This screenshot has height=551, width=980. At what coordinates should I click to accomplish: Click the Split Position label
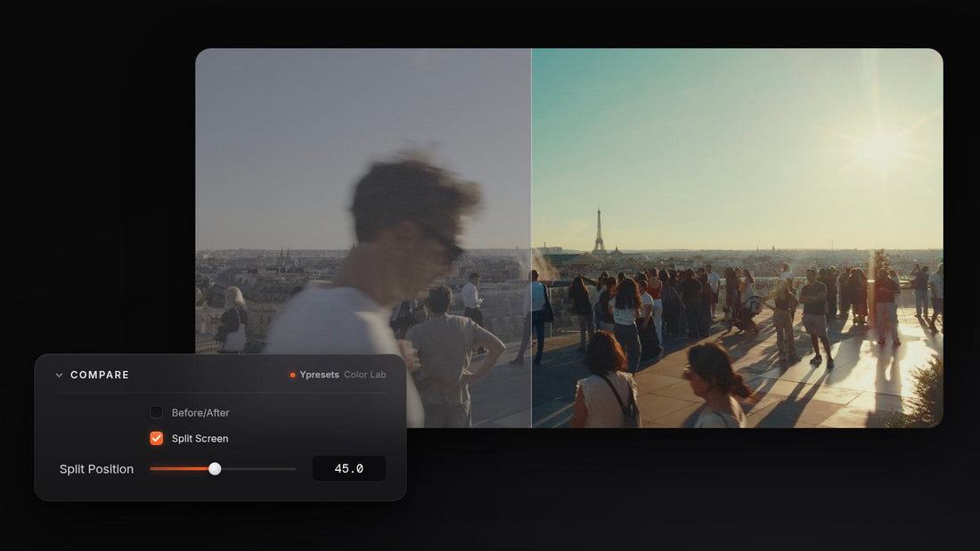[96, 469]
